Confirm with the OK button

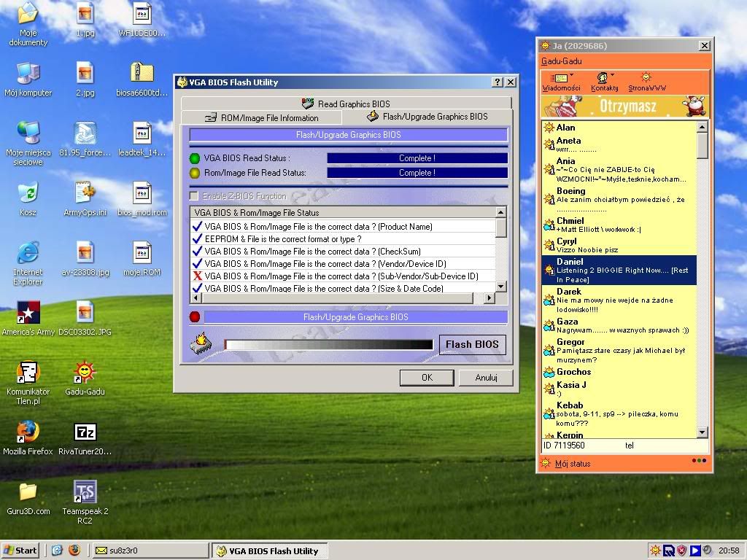tap(427, 378)
